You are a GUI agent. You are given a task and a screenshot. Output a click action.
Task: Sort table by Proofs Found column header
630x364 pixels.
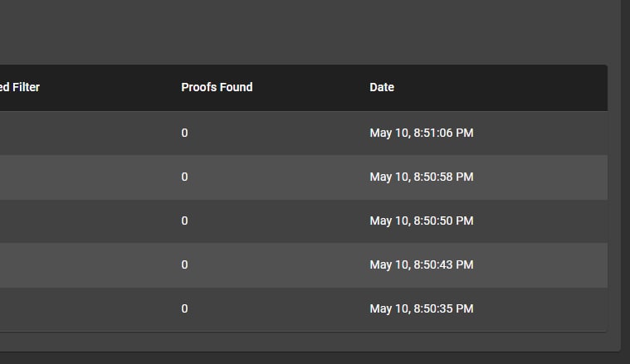(x=217, y=87)
